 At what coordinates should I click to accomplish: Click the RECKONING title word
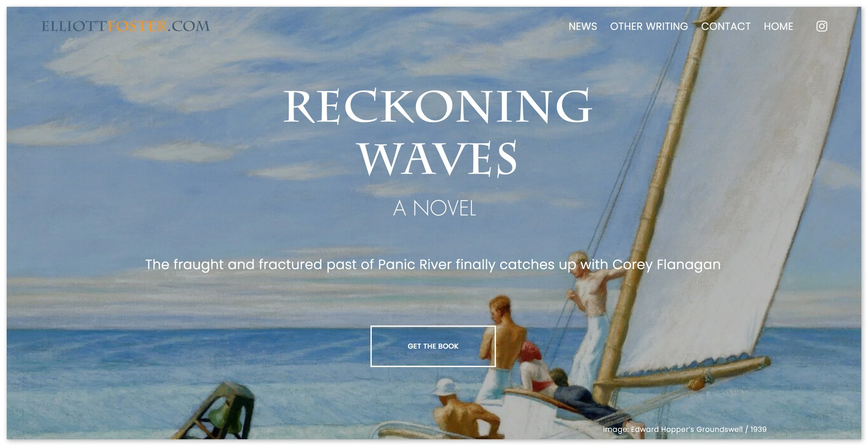click(x=437, y=106)
